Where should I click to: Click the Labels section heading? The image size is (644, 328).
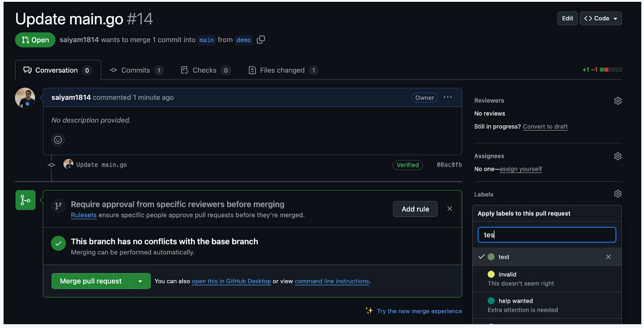pos(483,195)
